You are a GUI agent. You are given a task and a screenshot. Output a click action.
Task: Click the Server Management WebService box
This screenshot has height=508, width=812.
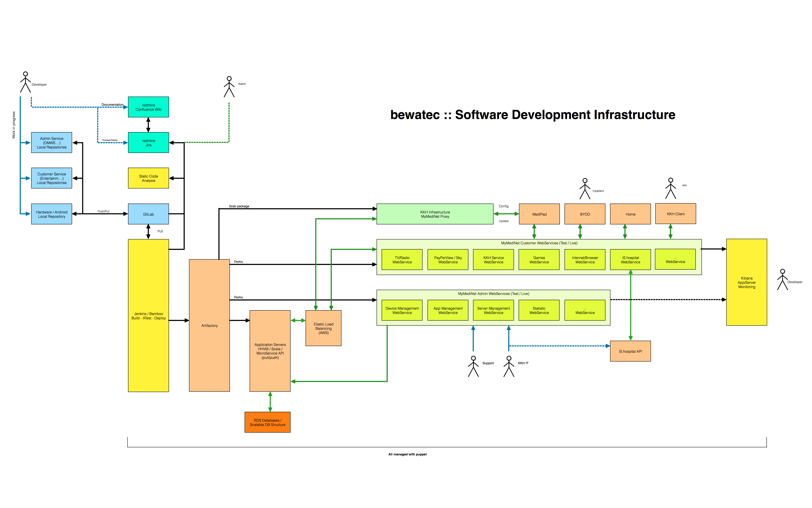click(x=493, y=310)
